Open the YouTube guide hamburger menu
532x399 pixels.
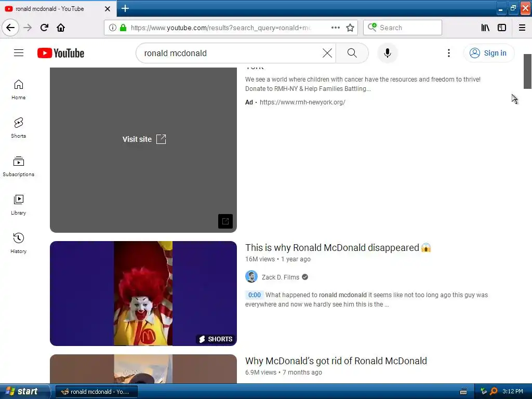[x=19, y=53]
